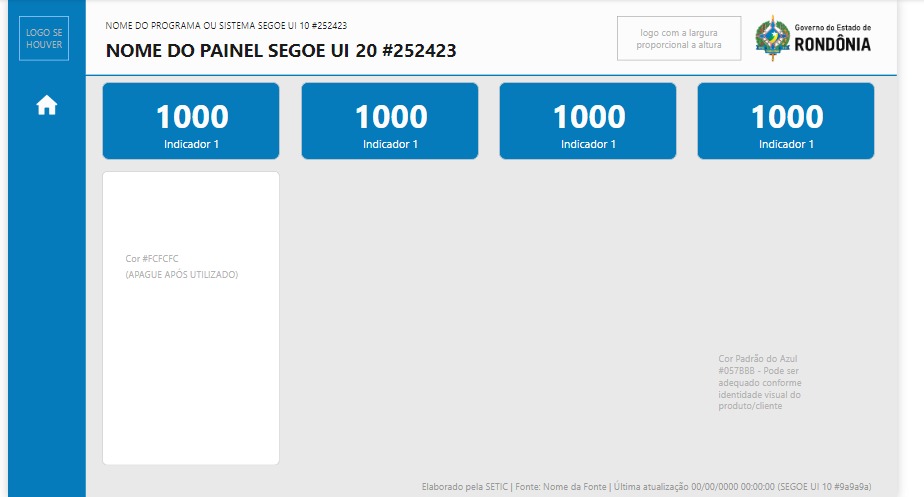924x497 pixels.
Task: Select the white panel's "Cor #FCFCFC" label
Action: [x=152, y=258]
